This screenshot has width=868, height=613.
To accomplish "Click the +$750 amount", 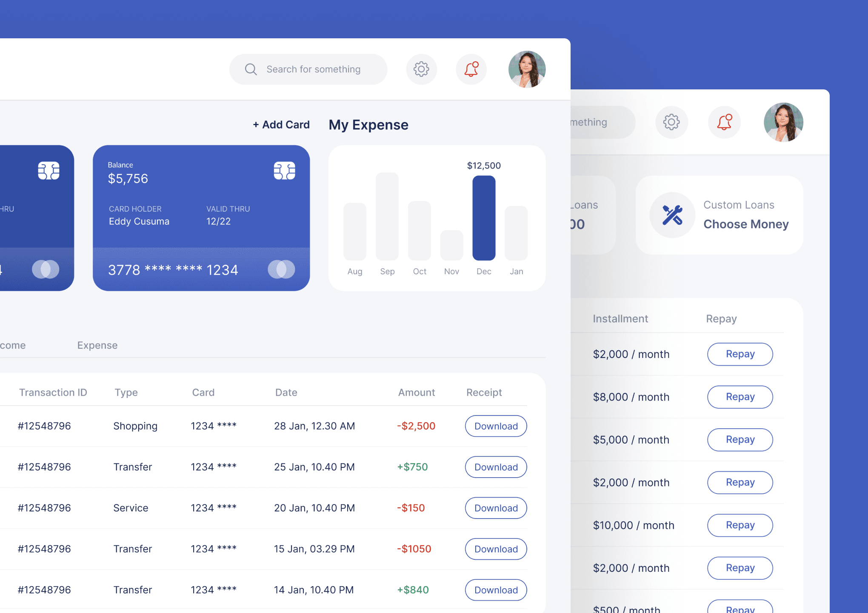I will click(412, 467).
